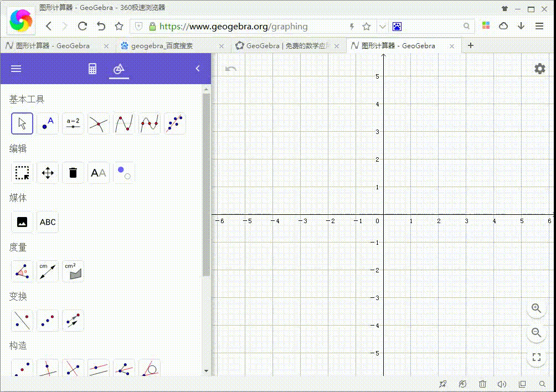Select the Select Objects rectangle tool

22,173
